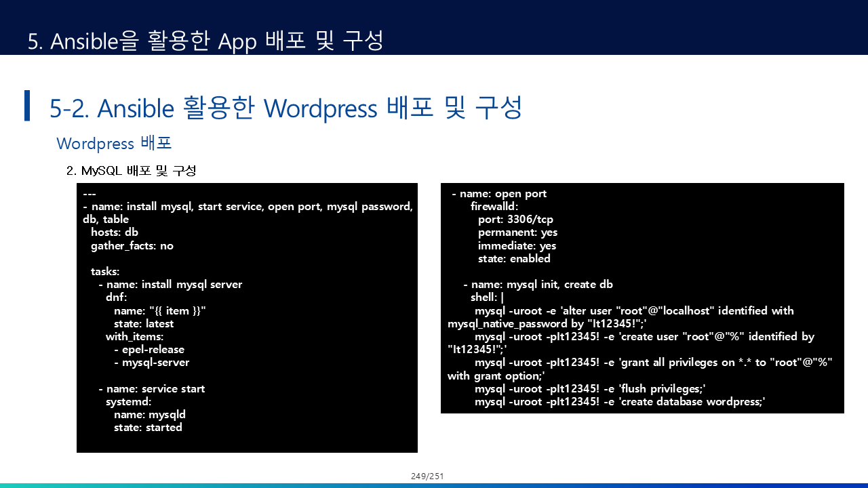
Task: Click the 'mysql_native_password by' line
Action: (547, 324)
